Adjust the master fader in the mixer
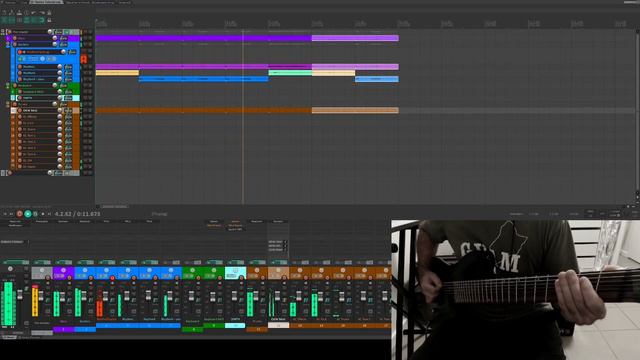The image size is (640, 360). (20, 295)
